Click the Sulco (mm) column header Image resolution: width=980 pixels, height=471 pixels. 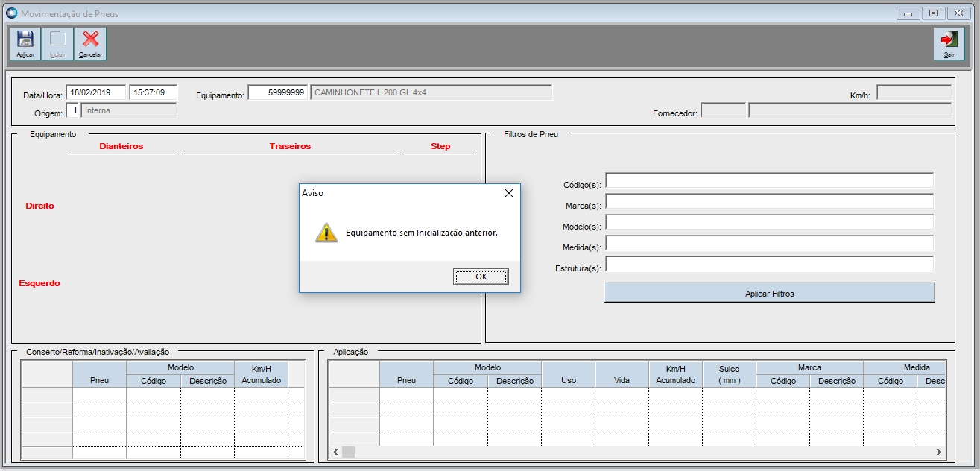pyautogui.click(x=729, y=375)
